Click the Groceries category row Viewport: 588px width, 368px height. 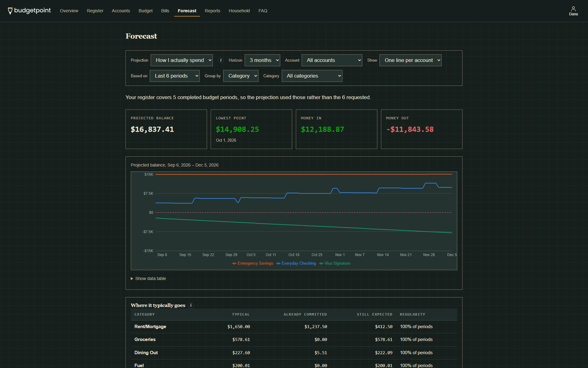click(294, 339)
